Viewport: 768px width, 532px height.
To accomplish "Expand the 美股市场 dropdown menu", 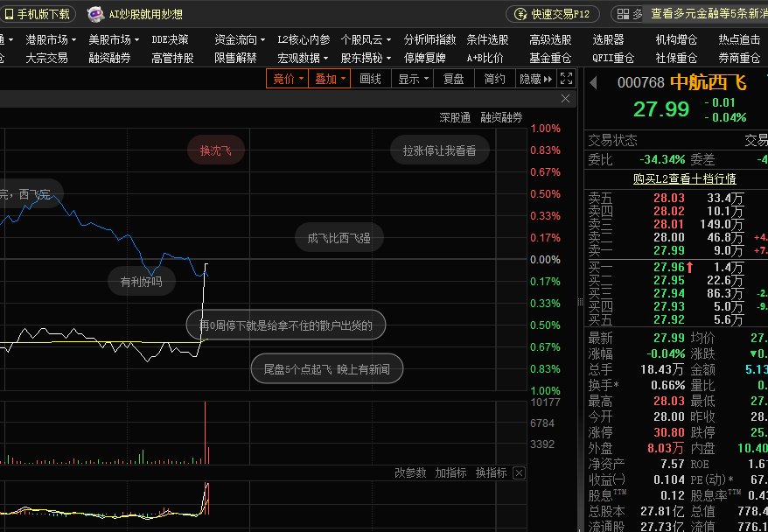I will coord(114,39).
